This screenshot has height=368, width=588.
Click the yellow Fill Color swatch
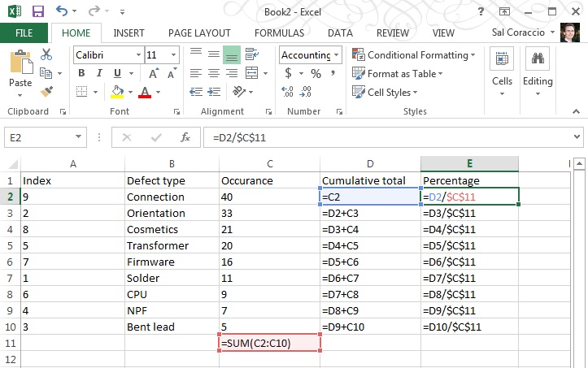[118, 92]
